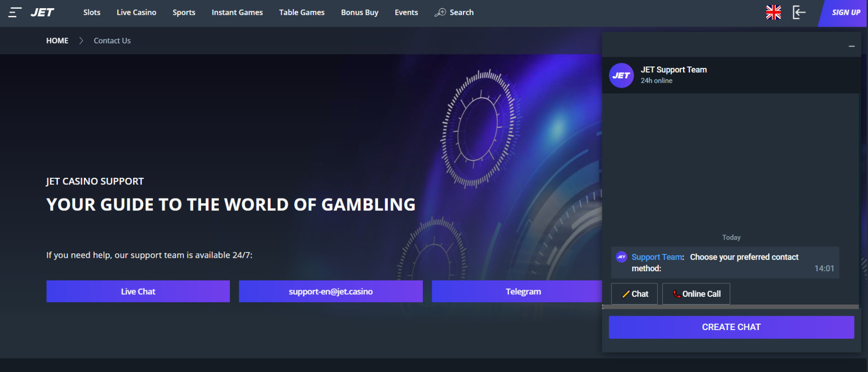
Task: Click the login arrow icon
Action: [x=799, y=13]
